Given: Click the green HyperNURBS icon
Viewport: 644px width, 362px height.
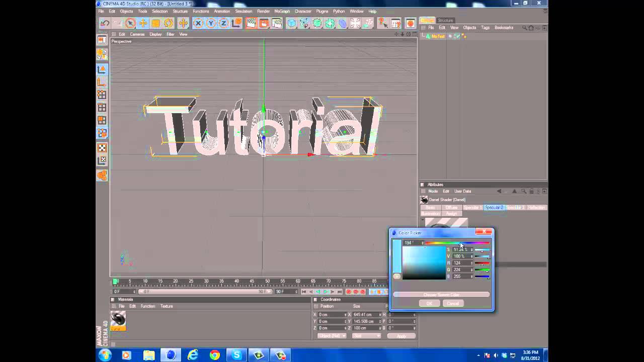Looking at the screenshot, I should click(317, 23).
